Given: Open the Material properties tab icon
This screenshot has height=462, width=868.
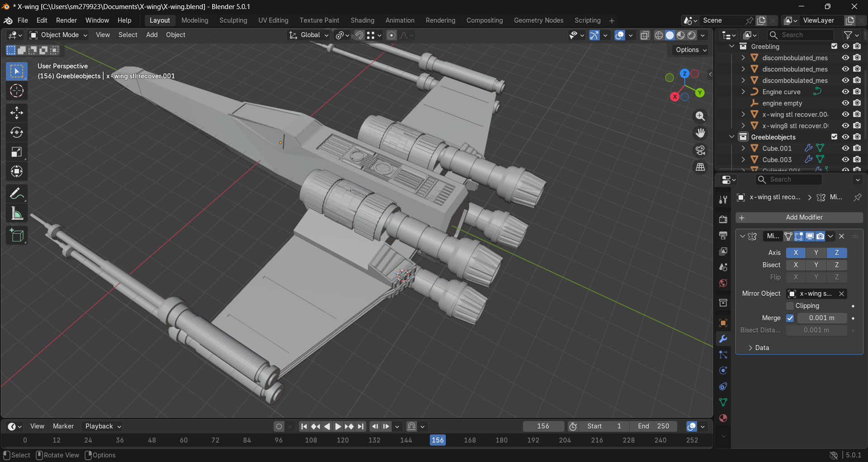Looking at the screenshot, I should [x=723, y=418].
